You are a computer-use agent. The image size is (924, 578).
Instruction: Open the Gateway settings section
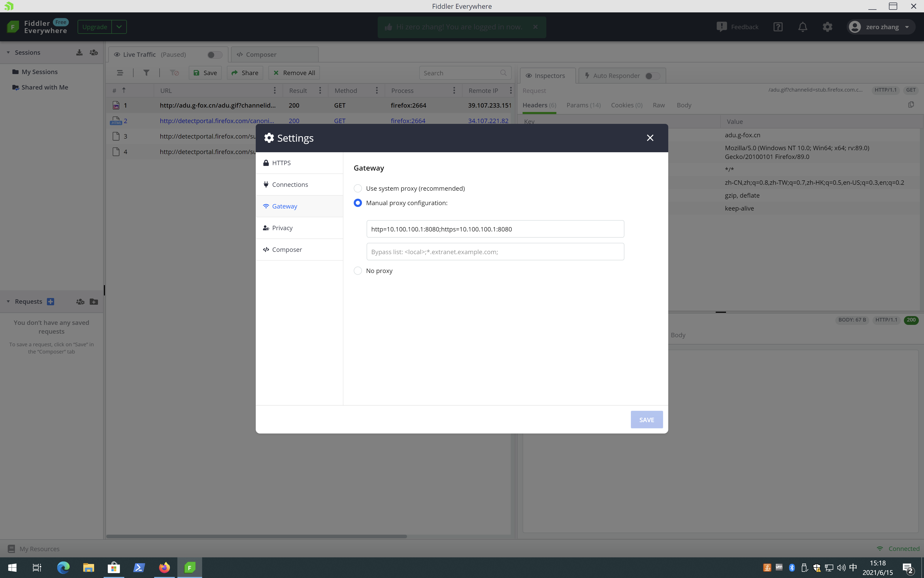299,206
